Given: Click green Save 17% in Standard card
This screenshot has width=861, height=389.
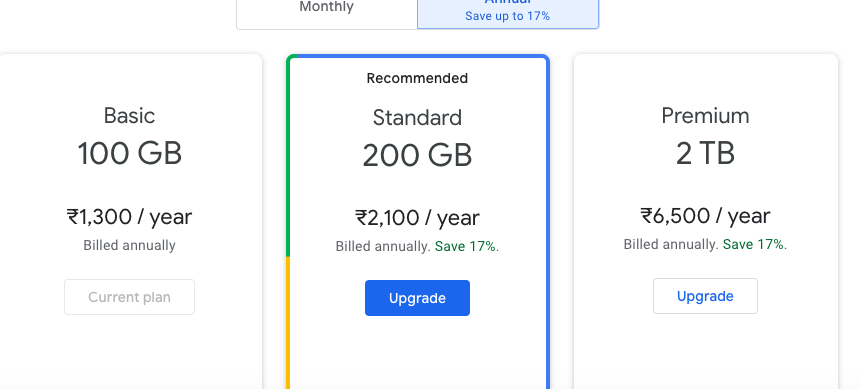Looking at the screenshot, I should click(466, 246).
